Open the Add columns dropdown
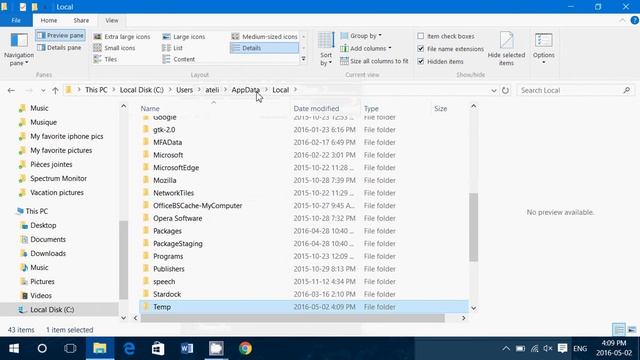This screenshot has width=640, height=360. click(366, 48)
